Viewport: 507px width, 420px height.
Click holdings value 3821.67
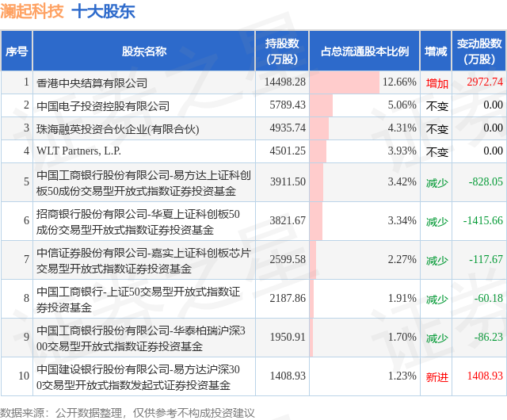[288, 220]
